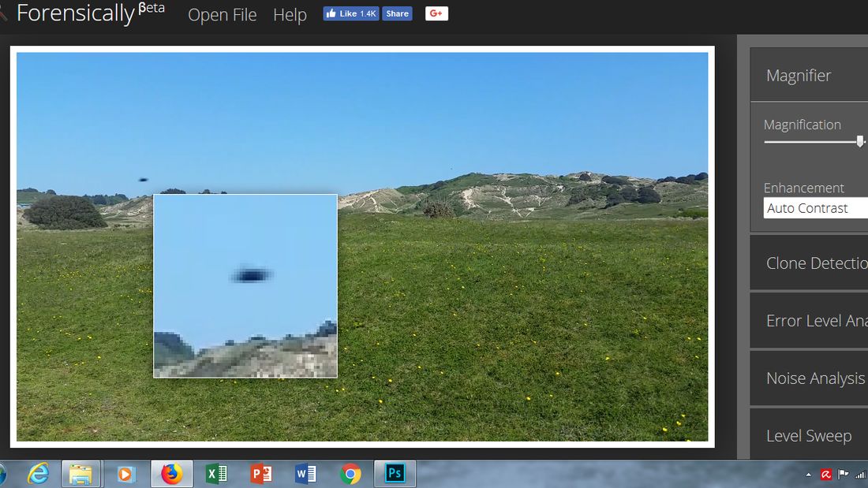The width and height of the screenshot is (868, 488).
Task: Open the Help menu
Action: coord(290,14)
